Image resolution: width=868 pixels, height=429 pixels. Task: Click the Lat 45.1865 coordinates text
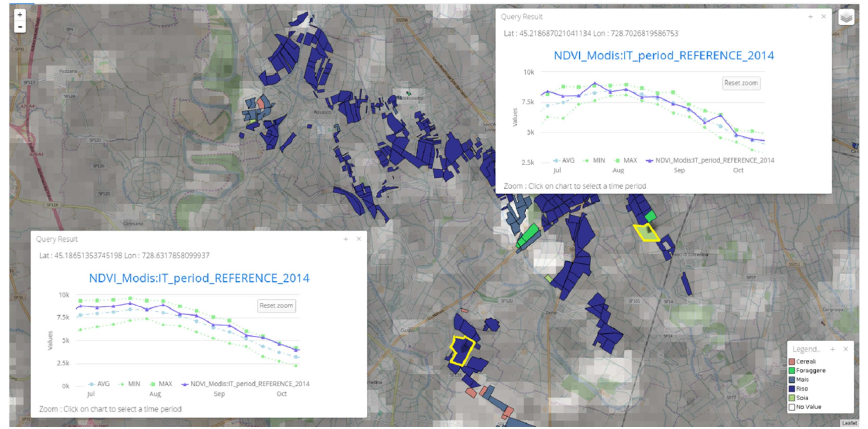(124, 255)
